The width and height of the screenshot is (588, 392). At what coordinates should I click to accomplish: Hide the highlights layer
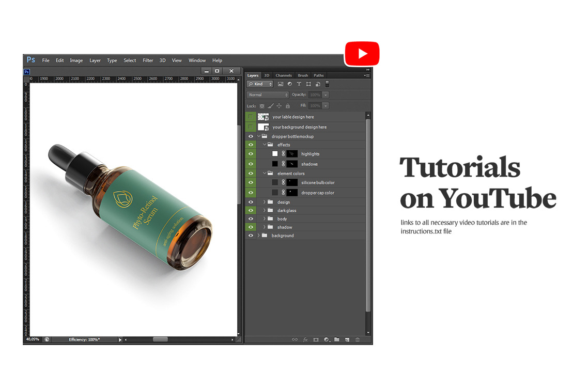(251, 154)
